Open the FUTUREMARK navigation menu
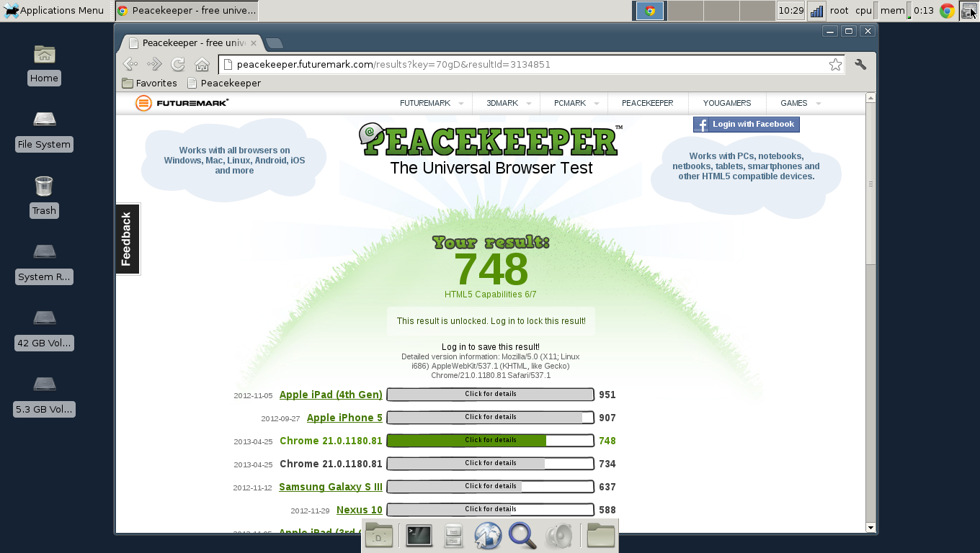This screenshot has width=980, height=553. pos(425,103)
